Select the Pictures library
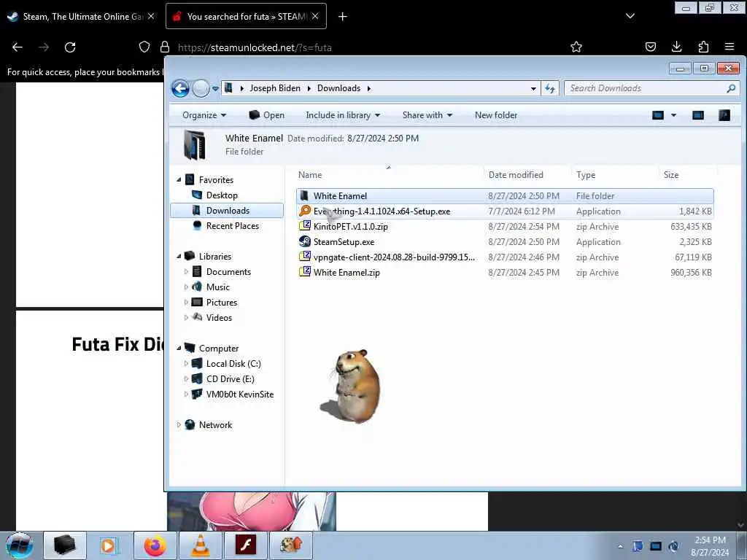 coord(221,303)
